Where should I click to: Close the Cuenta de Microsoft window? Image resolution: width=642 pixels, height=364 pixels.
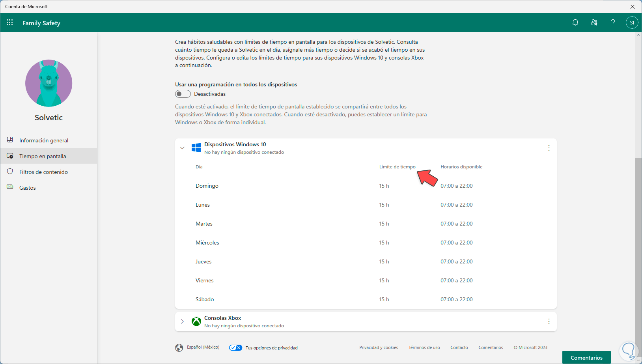tap(633, 7)
